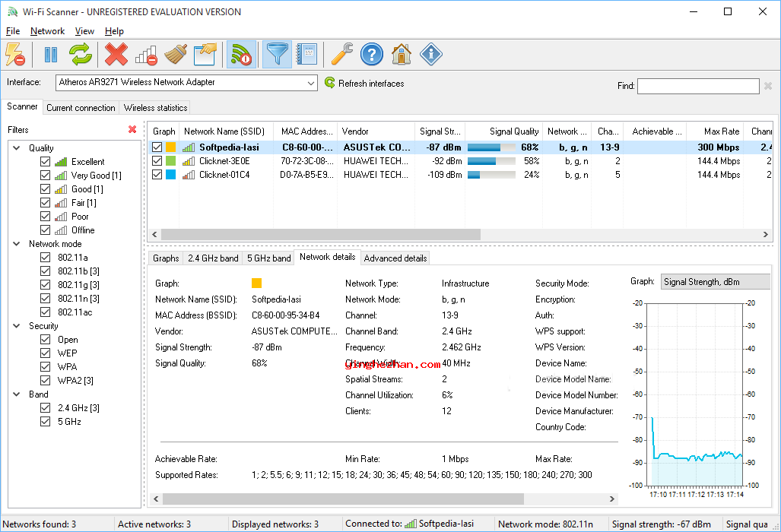
Task: Click the signal bars icon next to Excellent filter
Action: (x=61, y=162)
